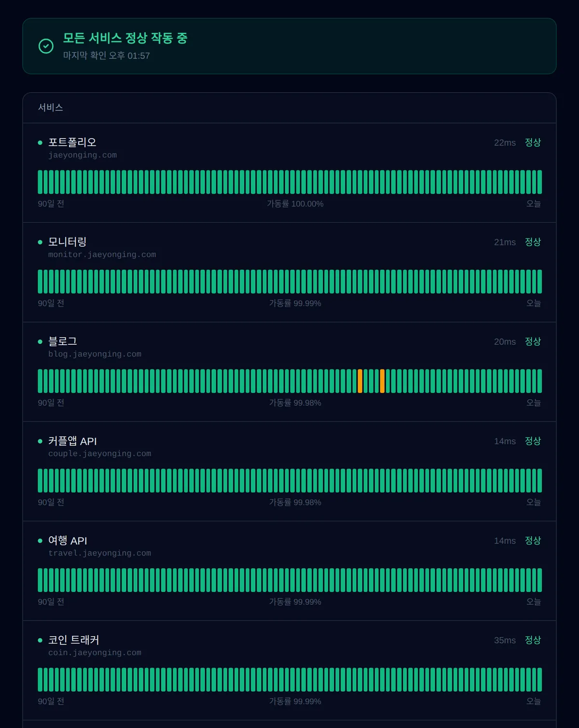Click 가동률 99.98% under the 커플앱 API timeline
The height and width of the screenshot is (728, 579).
click(295, 502)
